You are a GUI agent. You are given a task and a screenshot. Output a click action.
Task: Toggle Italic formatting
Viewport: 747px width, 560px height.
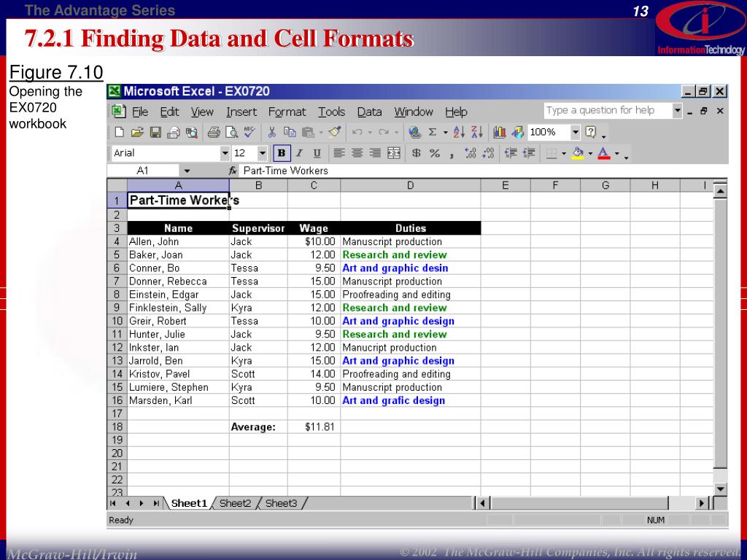coord(299,153)
